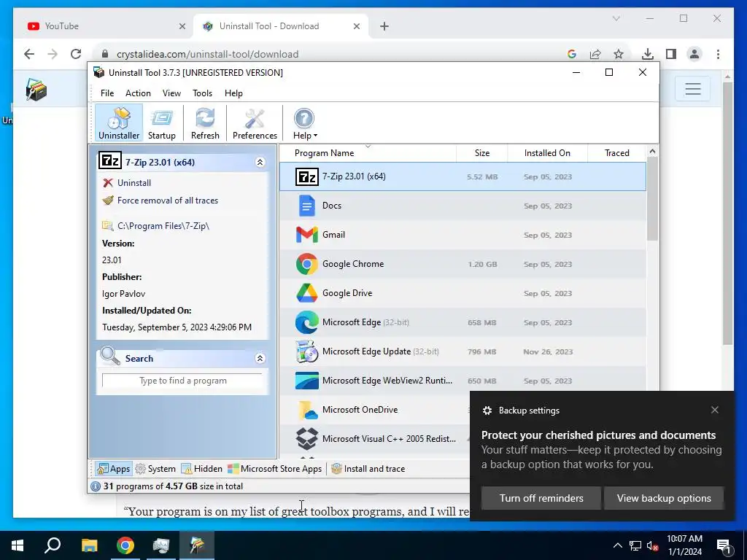Select the Docs app icon

307,206
